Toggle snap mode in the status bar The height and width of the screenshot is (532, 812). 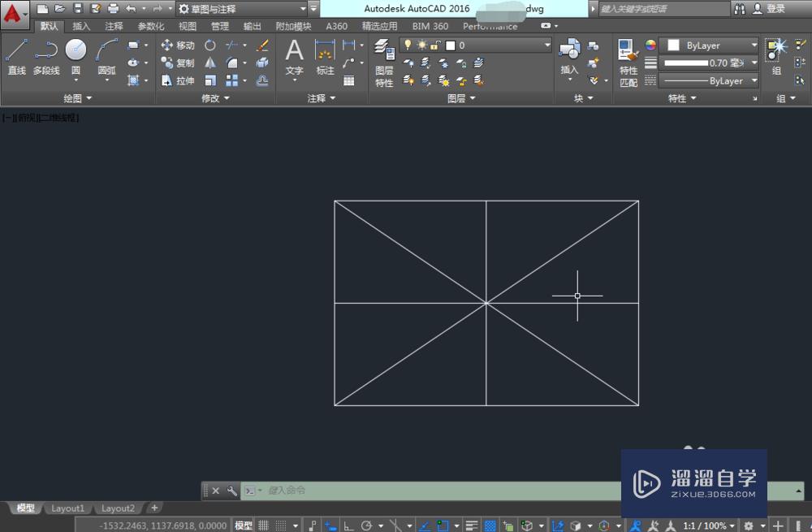pyautogui.click(x=279, y=524)
